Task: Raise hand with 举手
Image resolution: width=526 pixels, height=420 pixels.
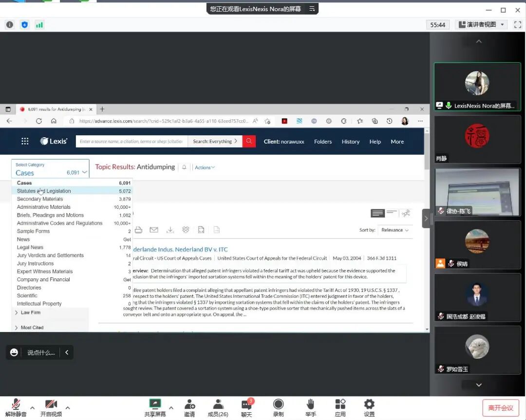Action: click(311, 408)
